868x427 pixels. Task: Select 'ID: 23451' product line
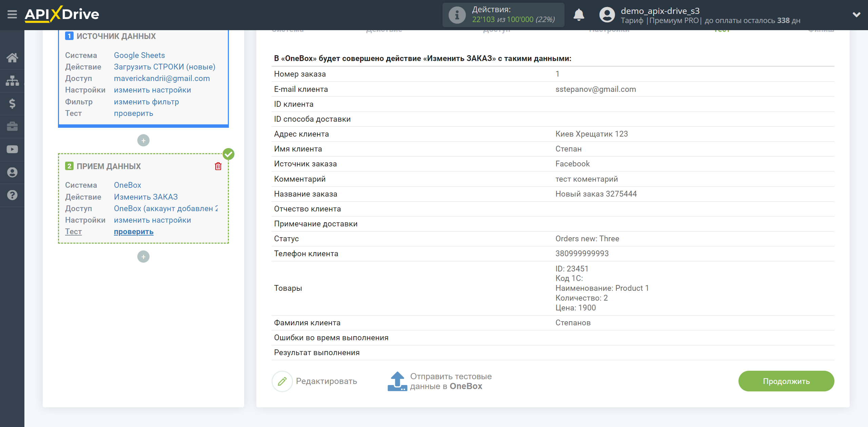572,269
